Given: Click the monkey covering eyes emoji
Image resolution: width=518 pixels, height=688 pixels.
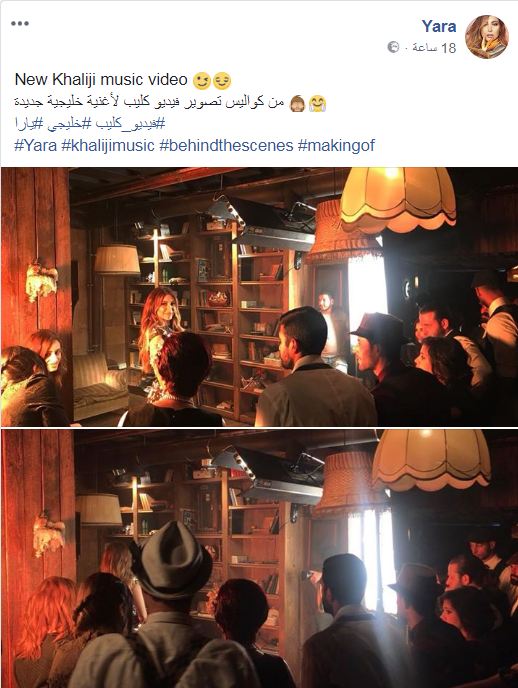Looking at the screenshot, I should click(x=297, y=104).
